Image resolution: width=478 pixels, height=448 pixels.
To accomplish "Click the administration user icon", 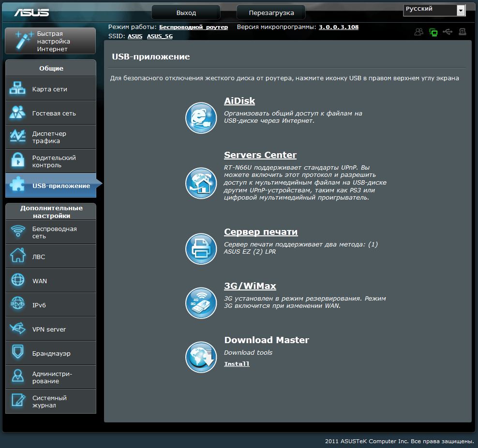I will point(18,376).
